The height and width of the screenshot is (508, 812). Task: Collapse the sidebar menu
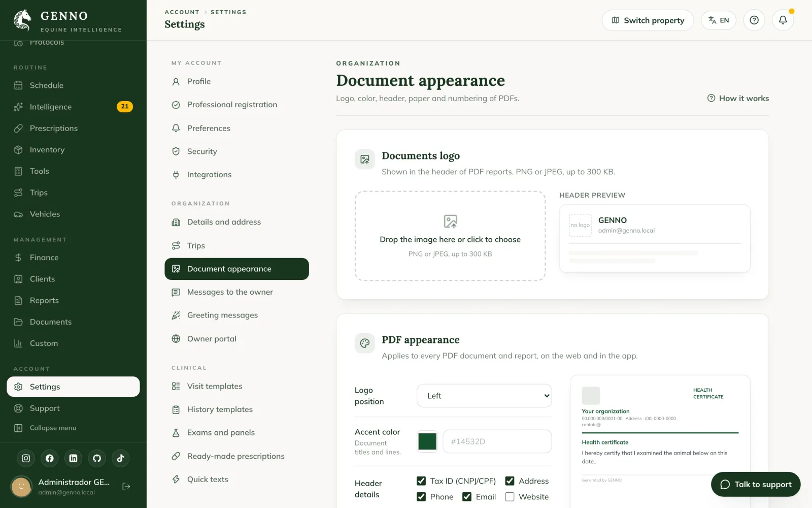tap(73, 428)
